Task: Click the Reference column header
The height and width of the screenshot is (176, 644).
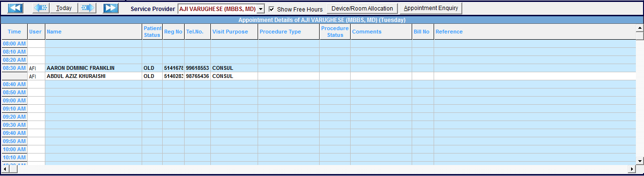Action: pos(535,32)
